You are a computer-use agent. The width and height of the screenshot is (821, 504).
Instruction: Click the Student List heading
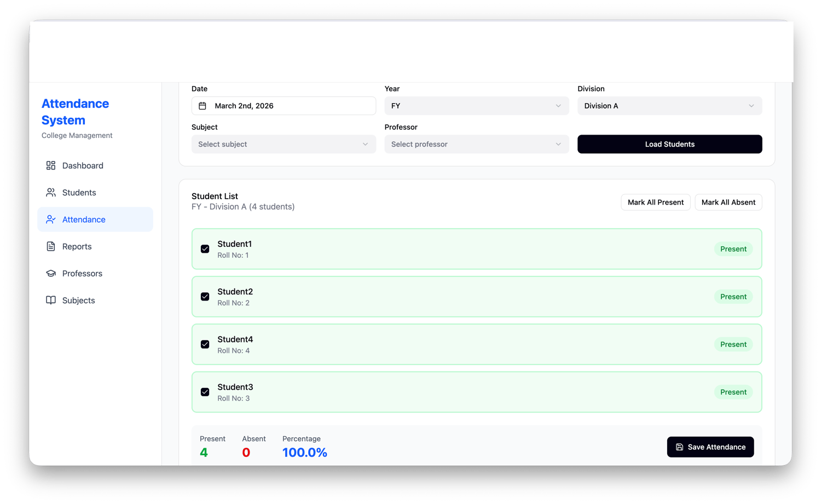pyautogui.click(x=215, y=196)
